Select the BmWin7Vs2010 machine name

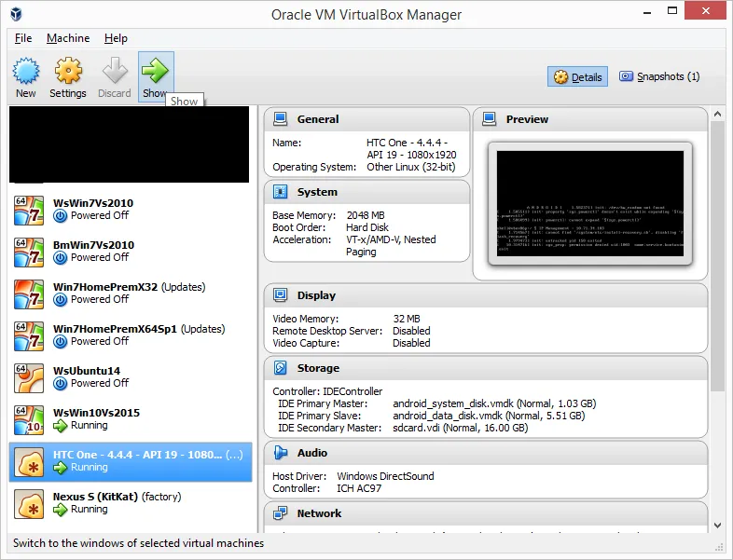(x=93, y=245)
